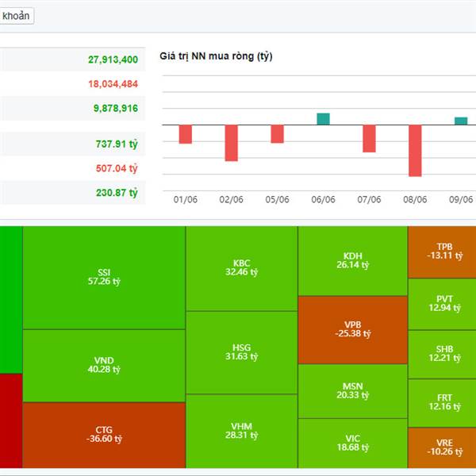Click the value 27,913,400
The width and height of the screenshot is (476, 476).
point(113,59)
